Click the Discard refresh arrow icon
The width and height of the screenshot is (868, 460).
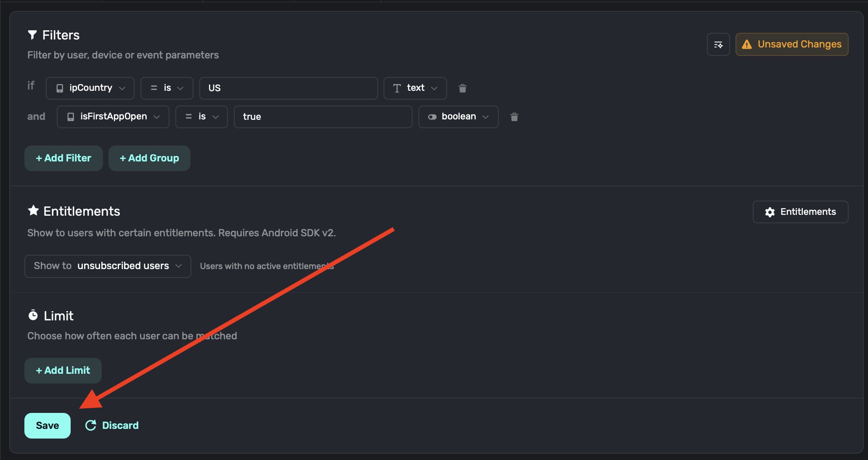click(x=91, y=426)
